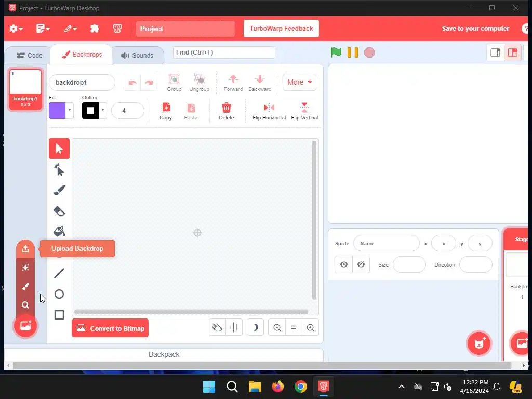Viewport: 532px width, 399px height.
Task: Click the Ungroup icon
Action: (199, 83)
